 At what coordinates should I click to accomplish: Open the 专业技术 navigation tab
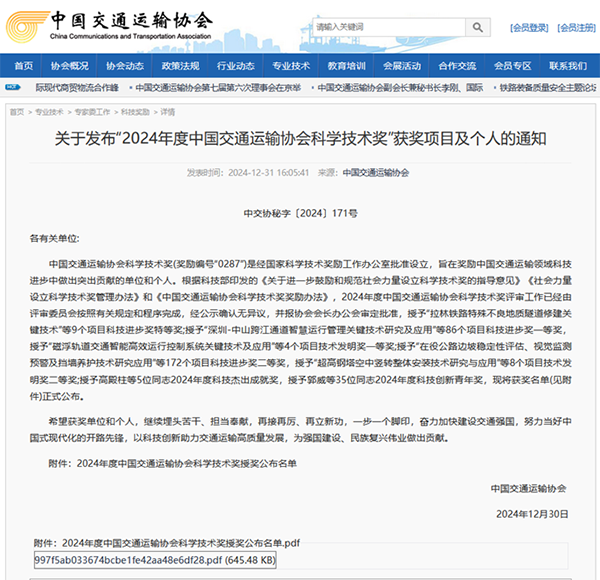[x=291, y=66]
